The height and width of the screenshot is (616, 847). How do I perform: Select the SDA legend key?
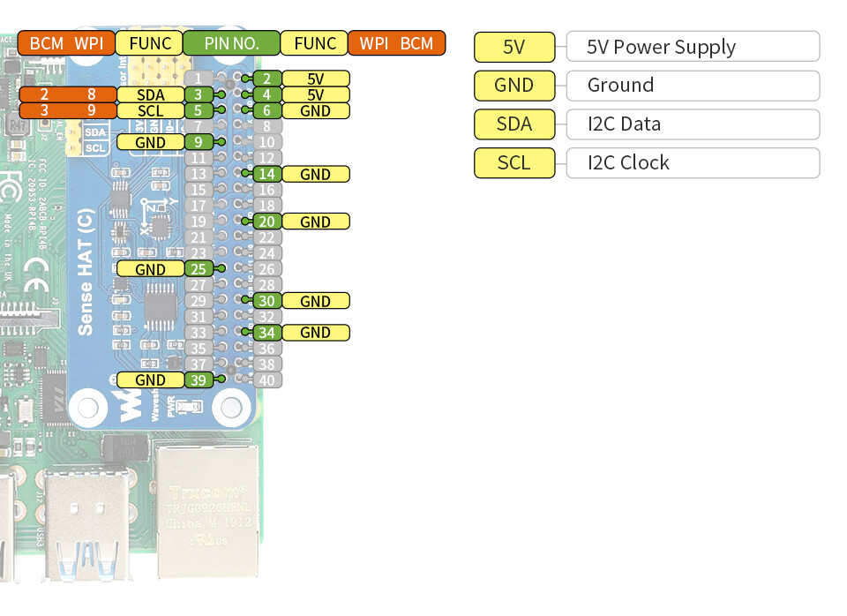coord(514,124)
